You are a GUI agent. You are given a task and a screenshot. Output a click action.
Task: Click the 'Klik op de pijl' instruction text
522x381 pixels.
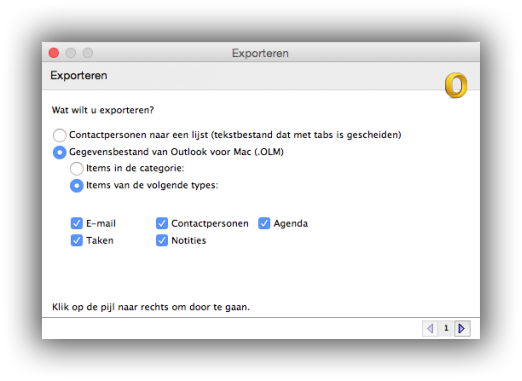click(151, 307)
